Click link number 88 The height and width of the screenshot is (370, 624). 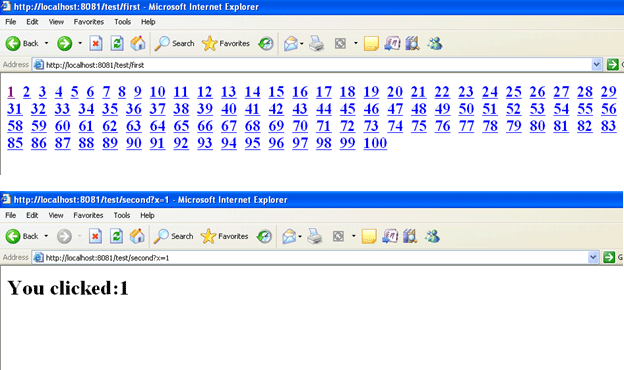click(x=86, y=143)
